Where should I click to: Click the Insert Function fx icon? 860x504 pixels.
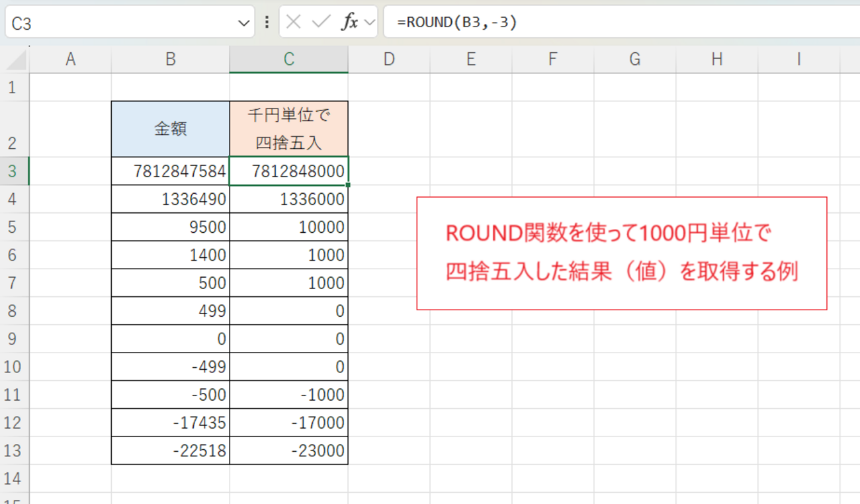click(349, 22)
